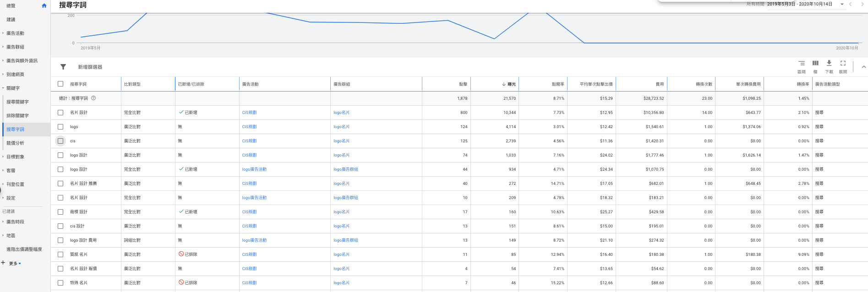Tick the select-all checkbox in table header
Image resolution: width=868 pixels, height=292 pixels.
tap(60, 84)
